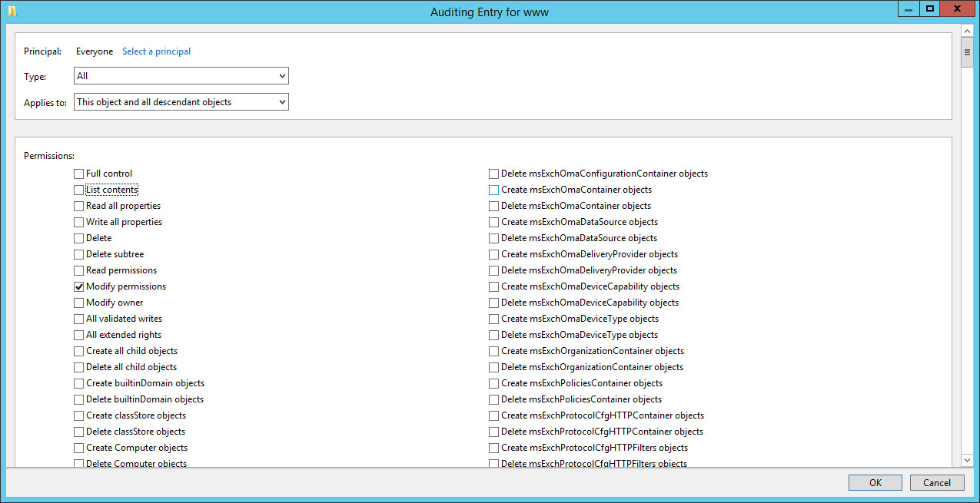Maximize the Auditing Entry window
This screenshot has width=980, height=503.
click(x=929, y=8)
